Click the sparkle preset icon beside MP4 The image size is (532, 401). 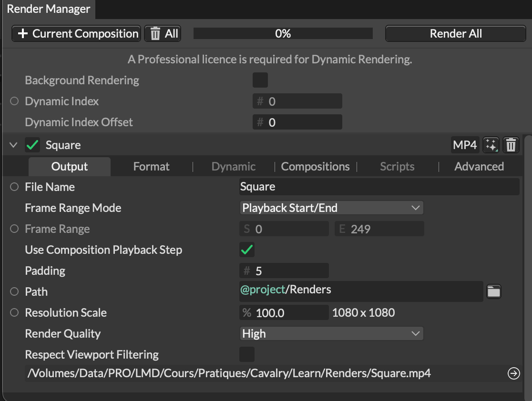coord(491,145)
